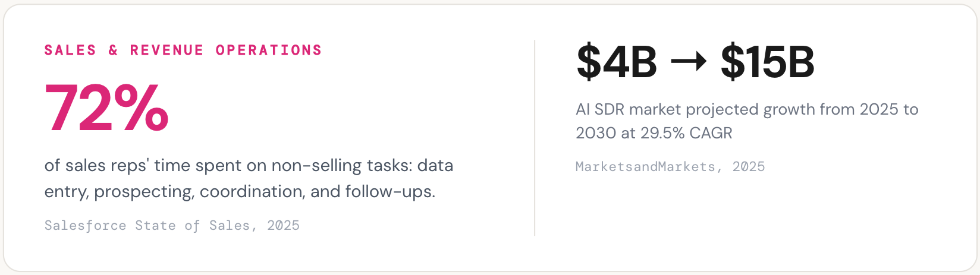The height and width of the screenshot is (275, 980).
Task: Click the ampersand in the section heading
Action: (113, 50)
